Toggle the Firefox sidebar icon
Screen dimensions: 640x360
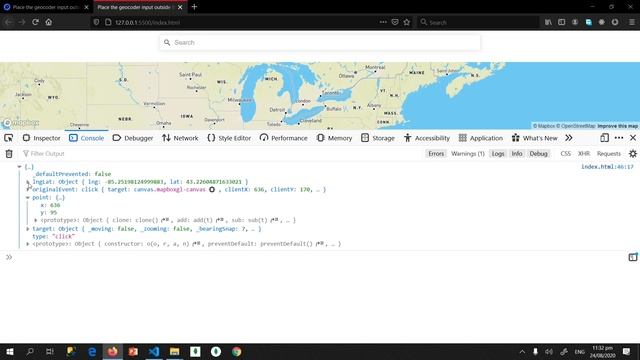point(562,22)
